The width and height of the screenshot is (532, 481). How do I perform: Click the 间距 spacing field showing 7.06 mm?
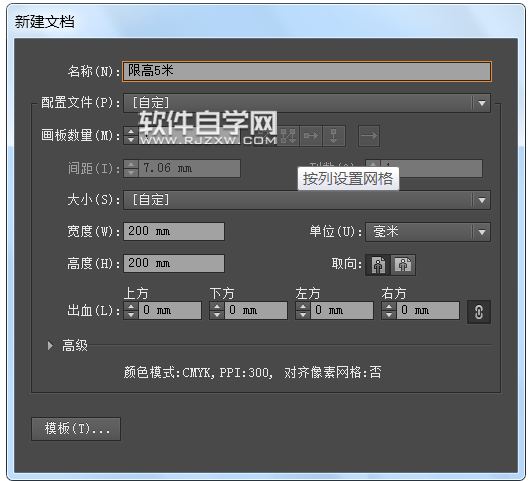(189, 169)
